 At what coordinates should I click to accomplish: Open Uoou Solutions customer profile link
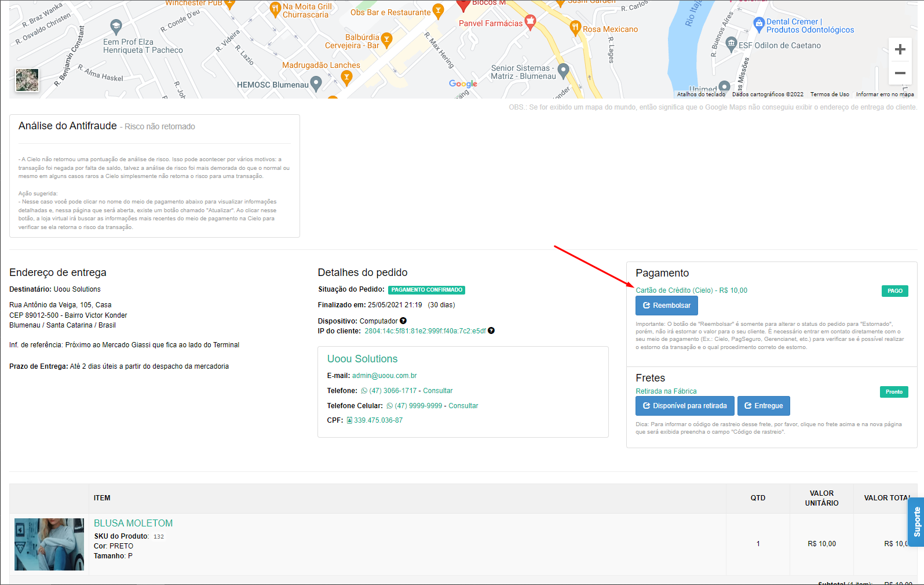click(x=362, y=359)
